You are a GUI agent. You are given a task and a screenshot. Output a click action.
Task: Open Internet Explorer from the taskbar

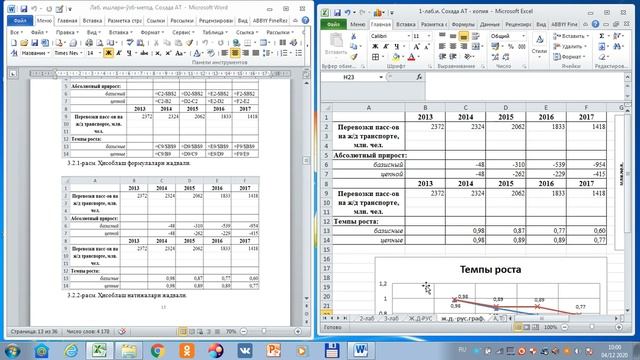71,350
